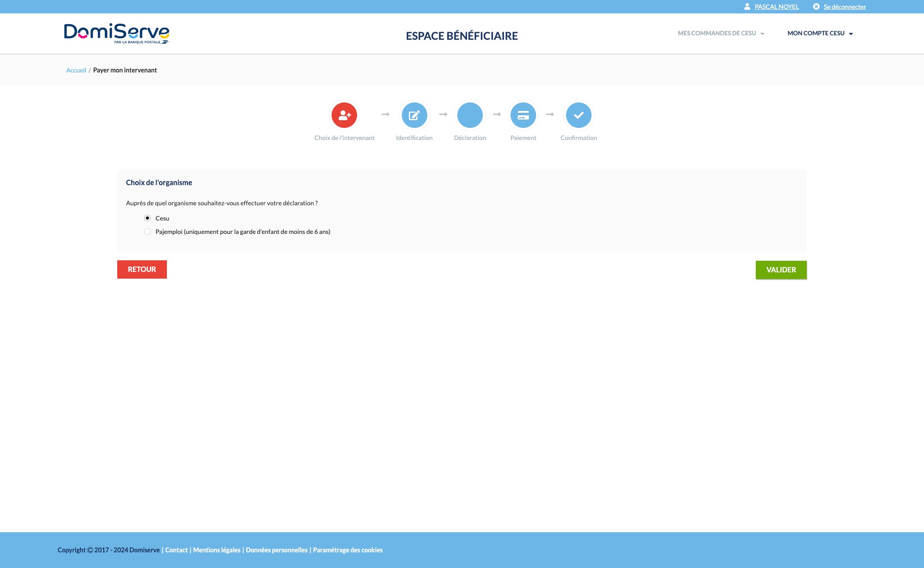The width and height of the screenshot is (924, 568).
Task: Click the Confirmation checkmark step icon
Action: point(579,115)
